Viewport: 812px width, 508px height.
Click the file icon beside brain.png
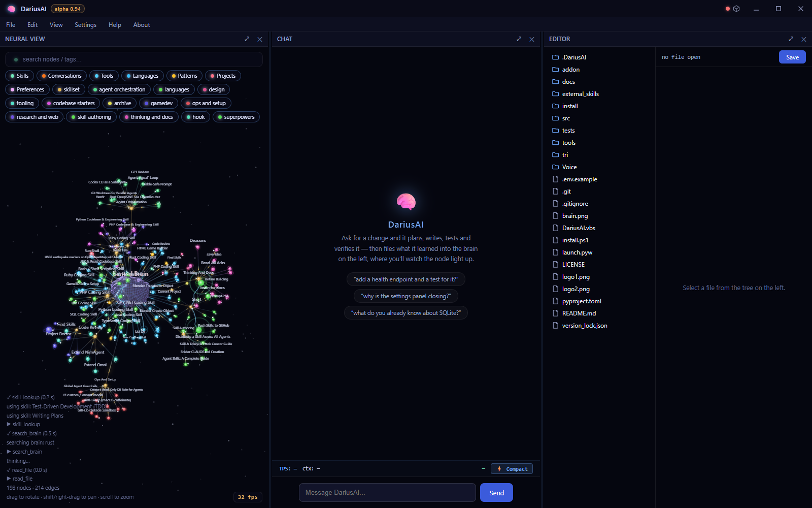[x=555, y=216]
